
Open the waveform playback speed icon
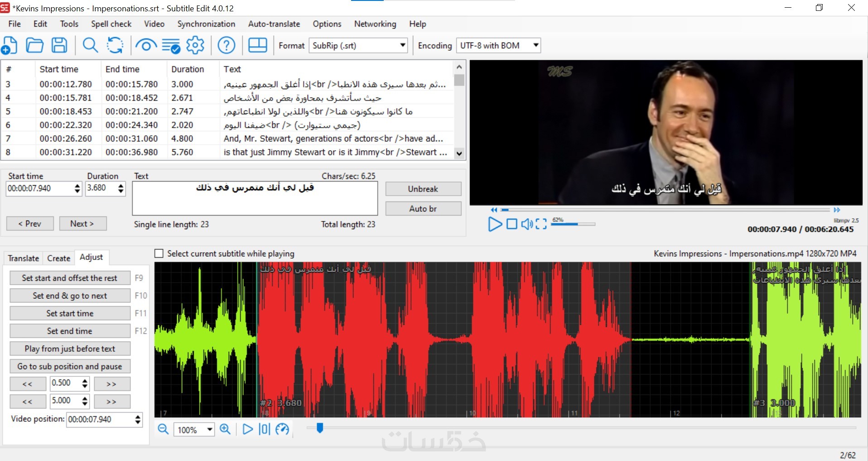[282, 429]
